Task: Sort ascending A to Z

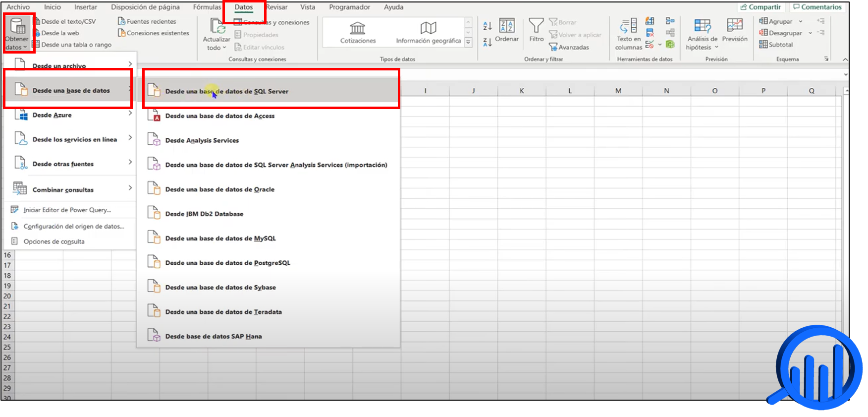Action: pos(488,26)
